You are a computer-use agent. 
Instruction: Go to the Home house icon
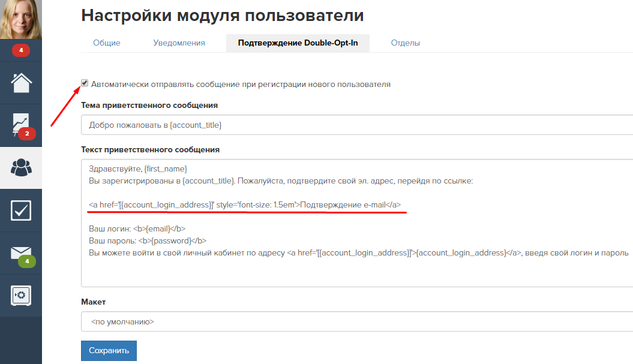coord(21,83)
